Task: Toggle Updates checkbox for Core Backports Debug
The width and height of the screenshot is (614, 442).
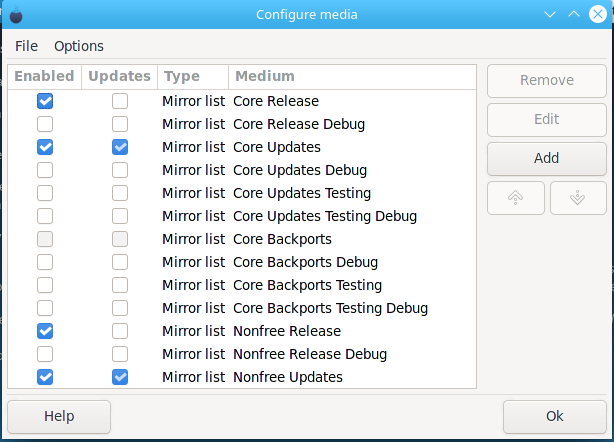Action: (120, 262)
